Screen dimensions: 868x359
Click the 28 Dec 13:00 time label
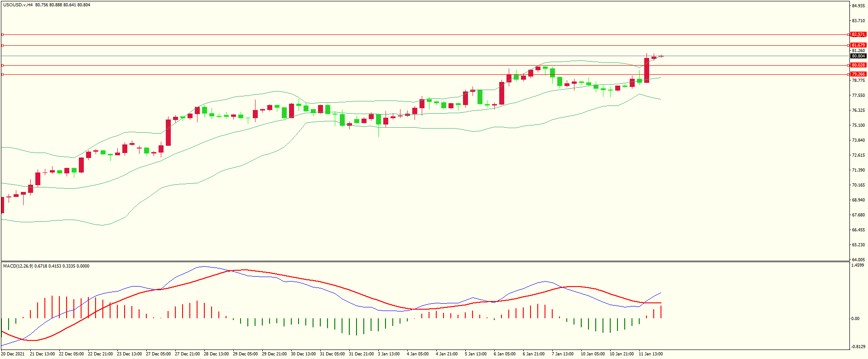216,354
